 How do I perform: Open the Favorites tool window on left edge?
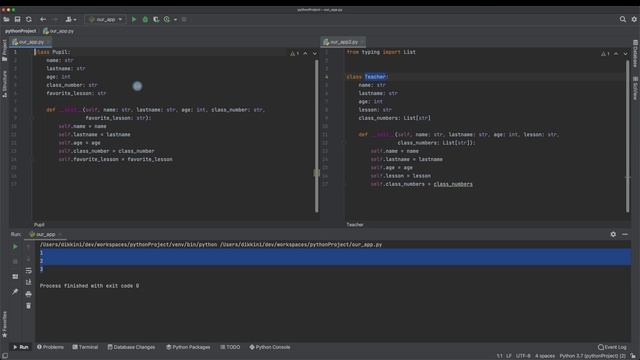4,324
